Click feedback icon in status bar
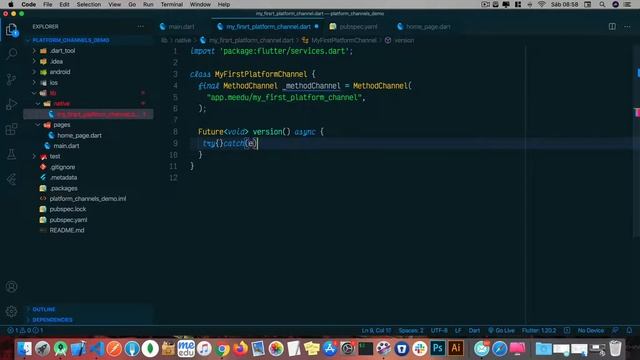The image size is (640, 360). 615,330
